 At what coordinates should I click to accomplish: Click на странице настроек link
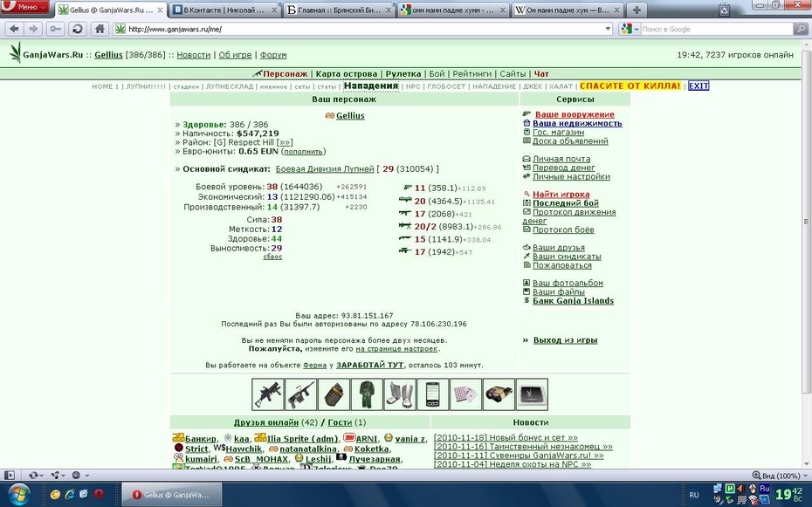point(396,349)
